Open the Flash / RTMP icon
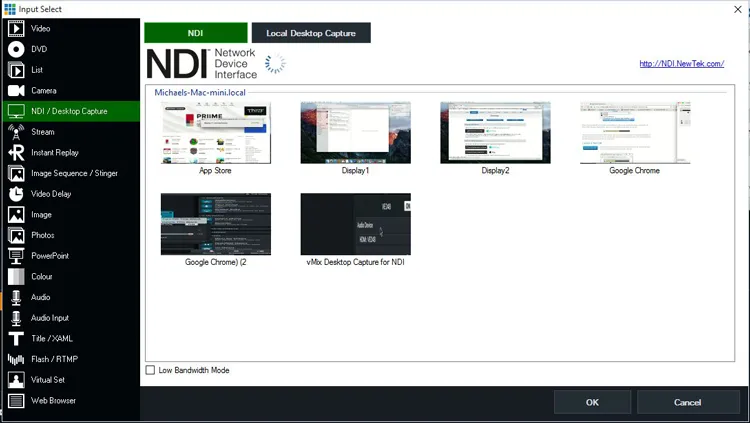 point(16,359)
